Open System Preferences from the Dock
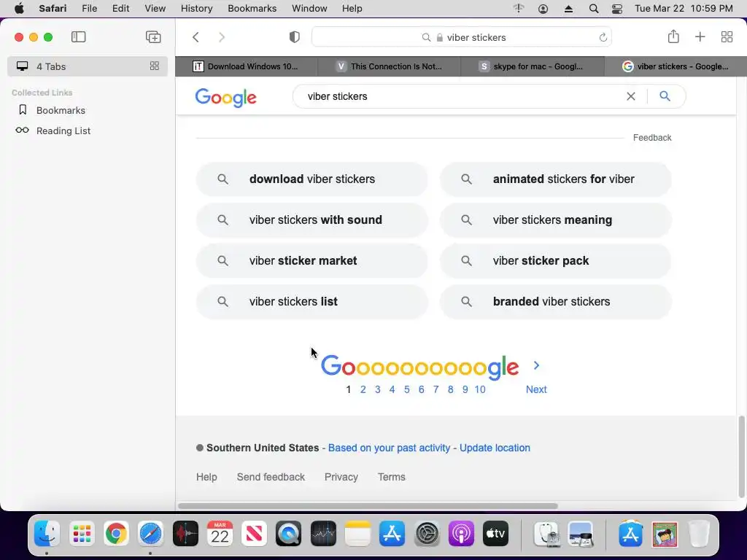The image size is (747, 560). point(427,534)
